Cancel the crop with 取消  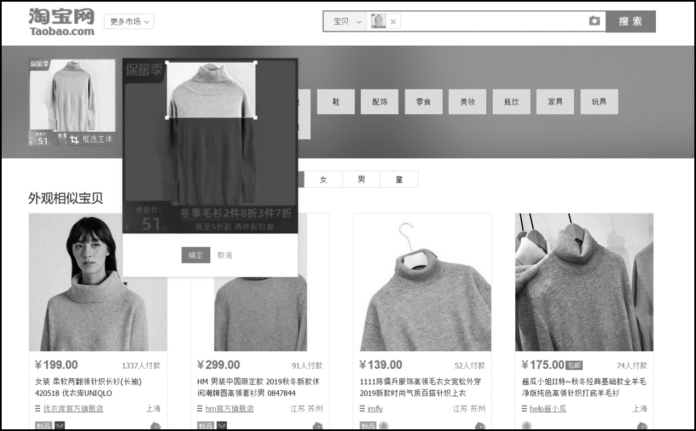pyautogui.click(x=225, y=255)
